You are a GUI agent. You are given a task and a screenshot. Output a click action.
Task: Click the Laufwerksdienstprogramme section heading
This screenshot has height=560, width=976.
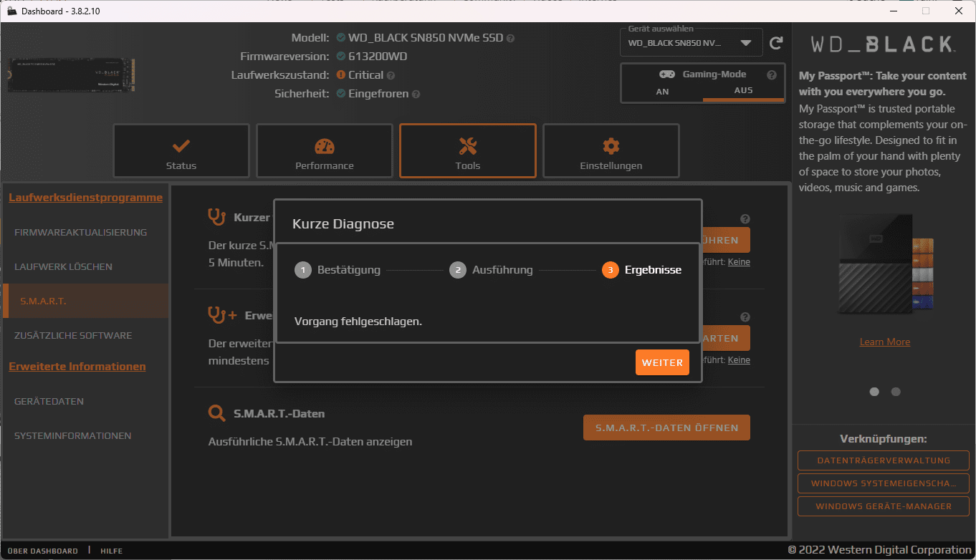click(x=85, y=198)
